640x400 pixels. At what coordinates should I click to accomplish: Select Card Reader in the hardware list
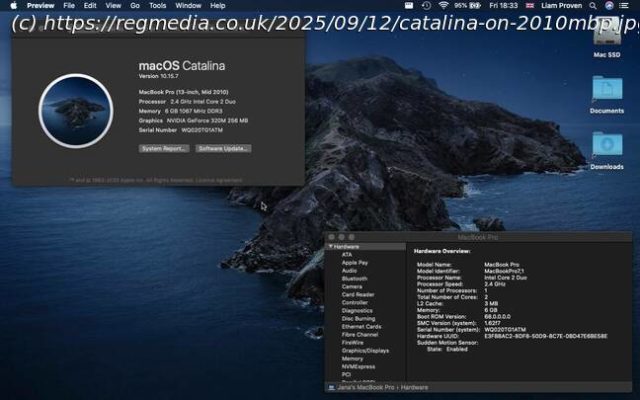click(358, 295)
